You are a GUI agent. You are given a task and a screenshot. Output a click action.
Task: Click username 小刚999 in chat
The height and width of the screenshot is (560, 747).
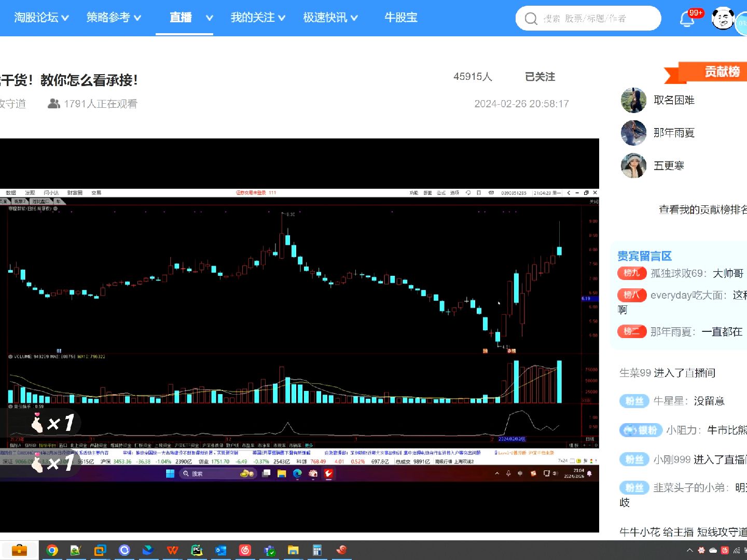click(672, 459)
